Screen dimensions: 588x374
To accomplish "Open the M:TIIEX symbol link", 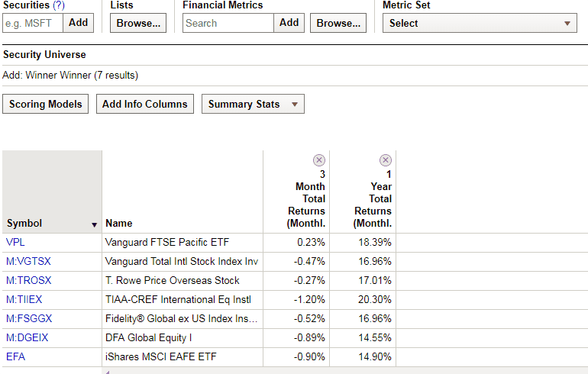I will click(x=24, y=299).
